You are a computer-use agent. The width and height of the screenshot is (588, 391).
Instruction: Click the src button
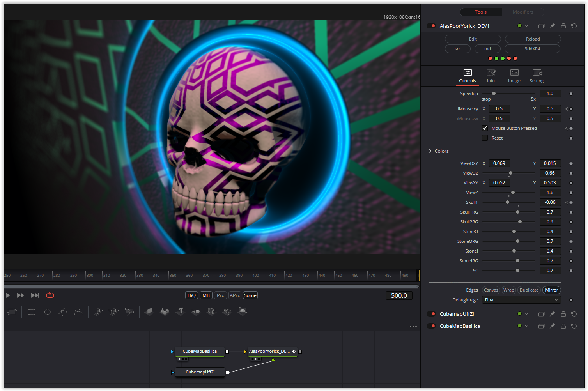pos(458,49)
